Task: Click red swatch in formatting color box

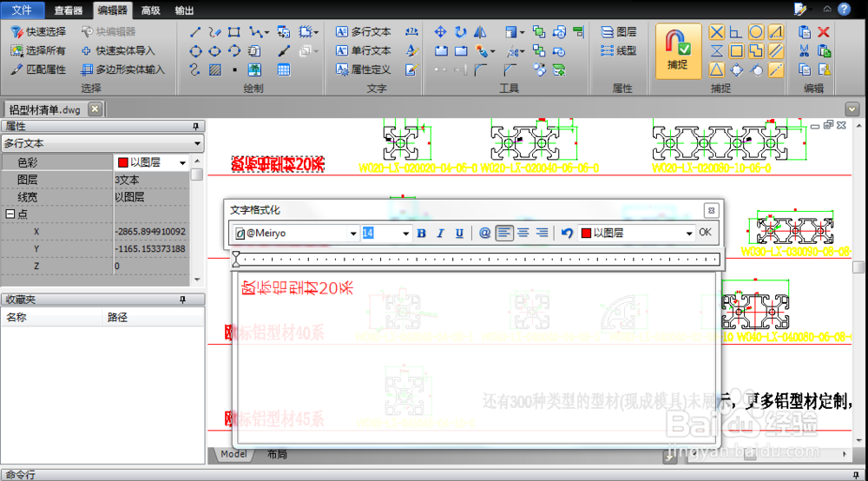Action: click(586, 233)
